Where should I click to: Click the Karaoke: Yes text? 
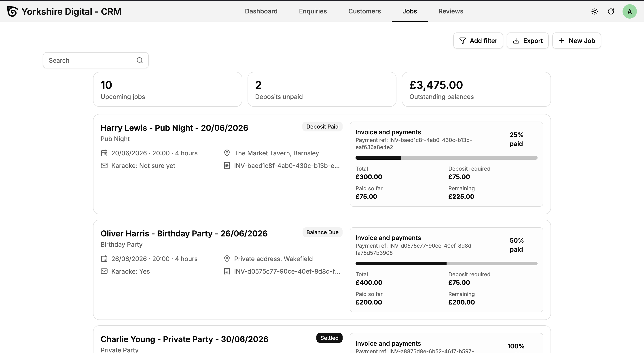click(131, 271)
